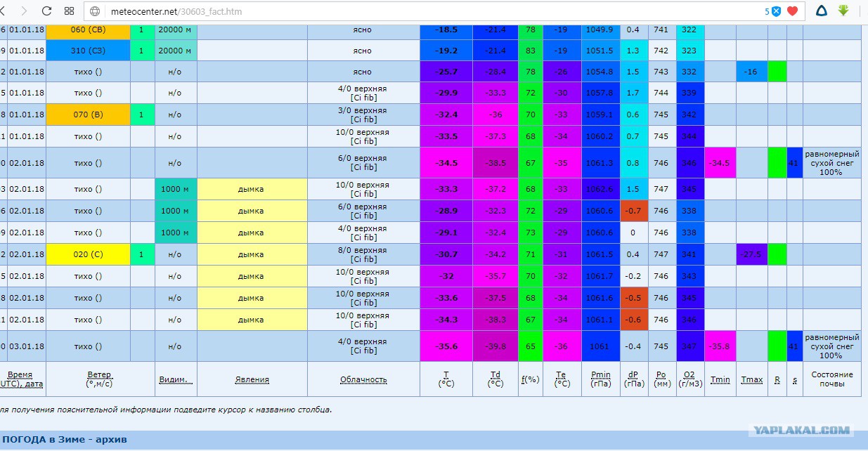The image size is (868, 451).
Task: Click the dP value -0.7
Action: click(633, 211)
